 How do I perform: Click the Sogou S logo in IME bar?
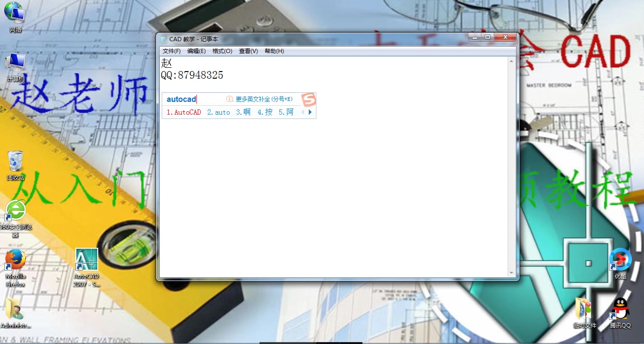click(309, 100)
